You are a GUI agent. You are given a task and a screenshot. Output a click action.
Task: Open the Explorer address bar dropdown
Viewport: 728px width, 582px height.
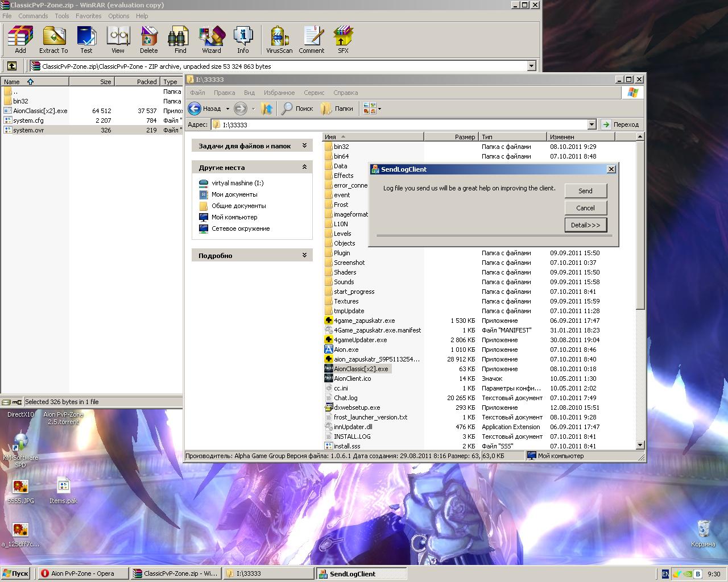(x=591, y=124)
